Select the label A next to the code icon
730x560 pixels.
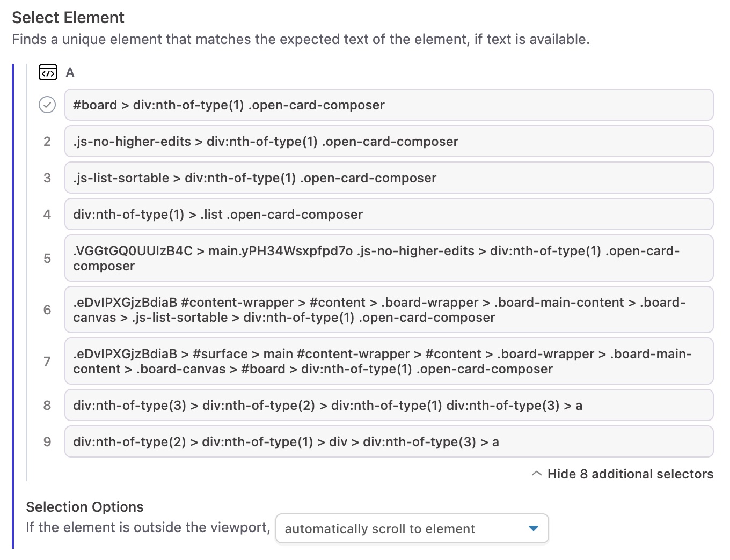click(x=70, y=72)
